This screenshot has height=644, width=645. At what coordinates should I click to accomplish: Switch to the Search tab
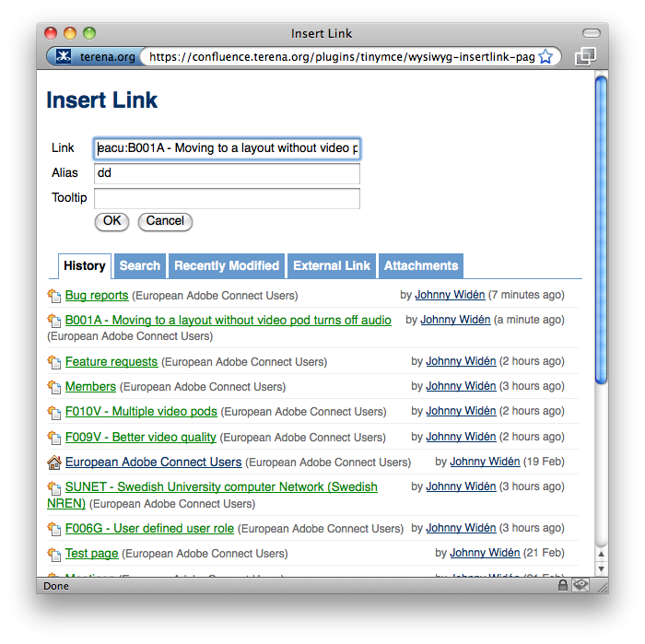[140, 265]
